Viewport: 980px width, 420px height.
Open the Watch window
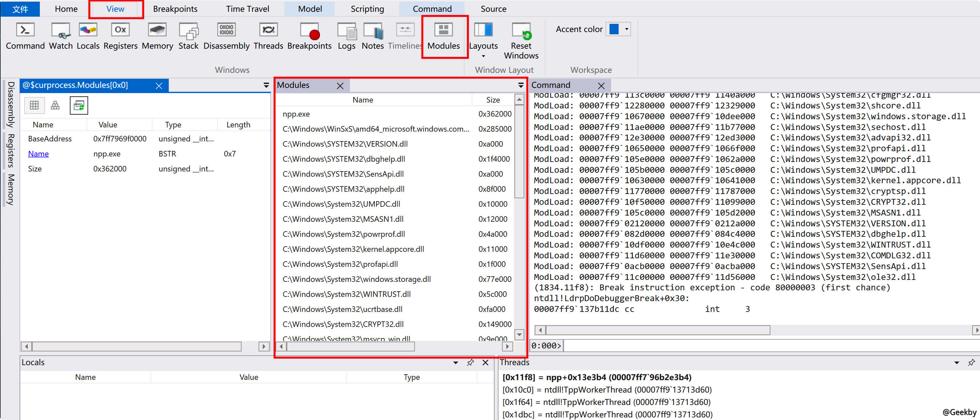[x=60, y=37]
